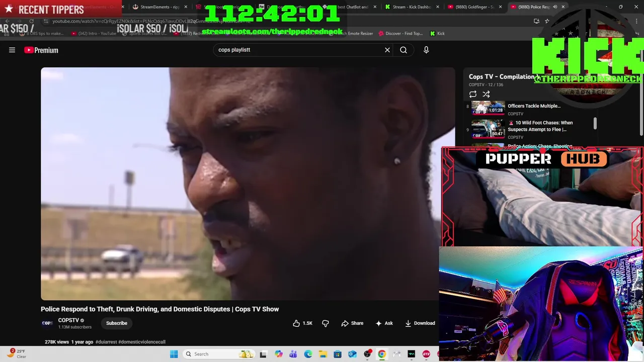The image size is (644, 362).
Task: Share the video
Action: pyautogui.click(x=352, y=323)
